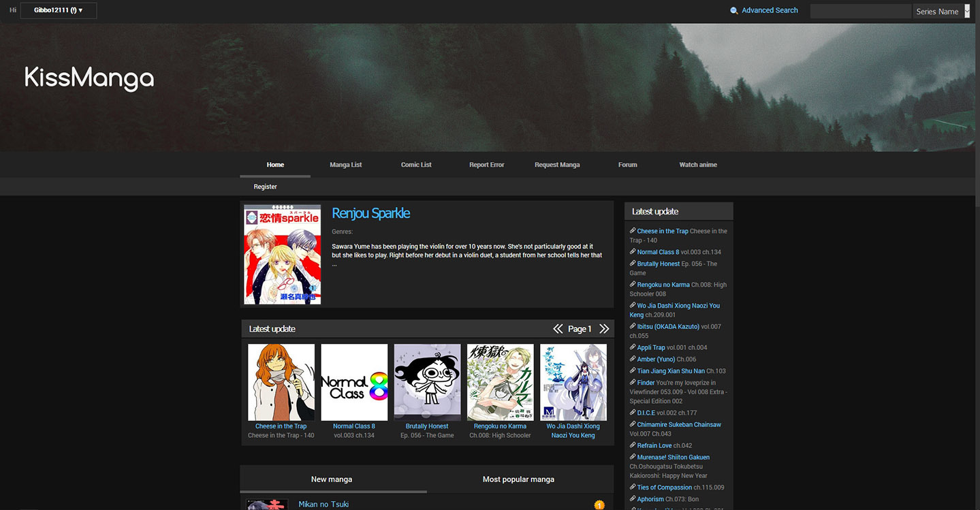Open Wo Jia Dashi Xiong Naozi You Keng sidebar link
This screenshot has width=980, height=510.
point(674,310)
